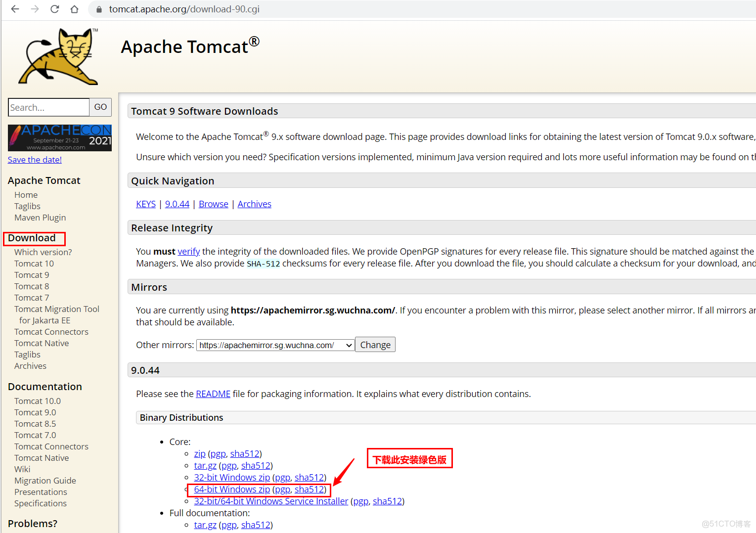
Task: Click the KEYS quick navigation link
Action: pos(146,204)
